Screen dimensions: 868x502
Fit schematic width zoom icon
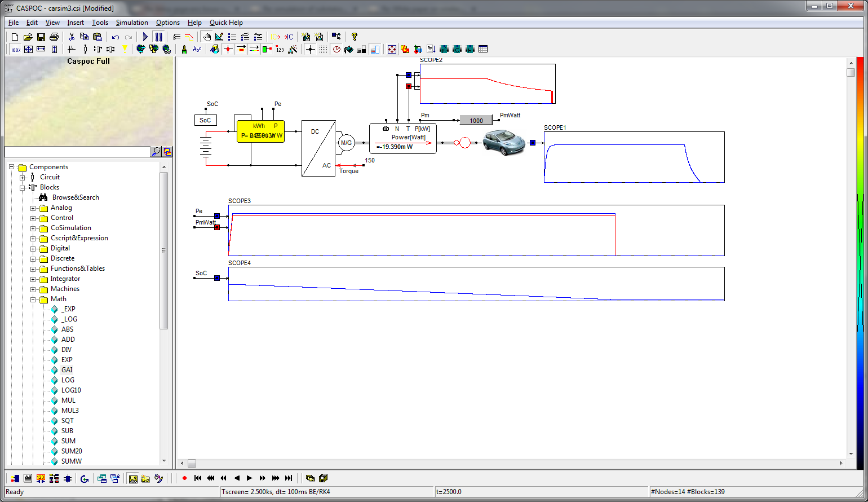coord(41,49)
